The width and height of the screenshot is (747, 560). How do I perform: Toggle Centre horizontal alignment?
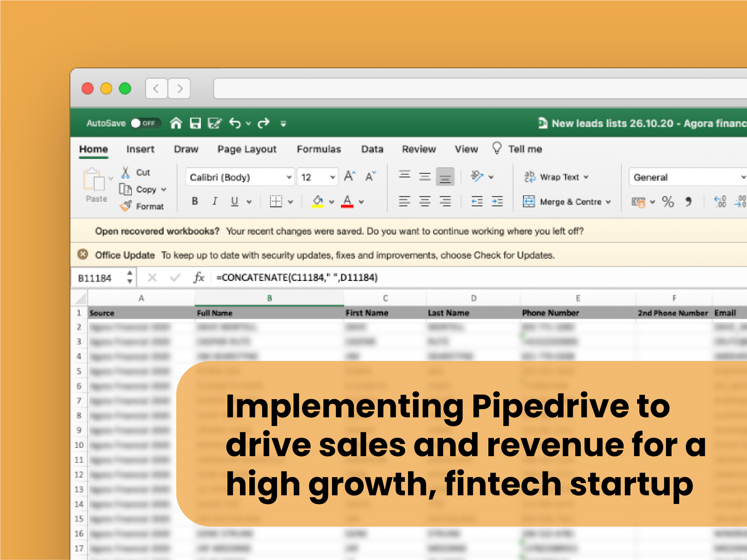[x=425, y=201]
